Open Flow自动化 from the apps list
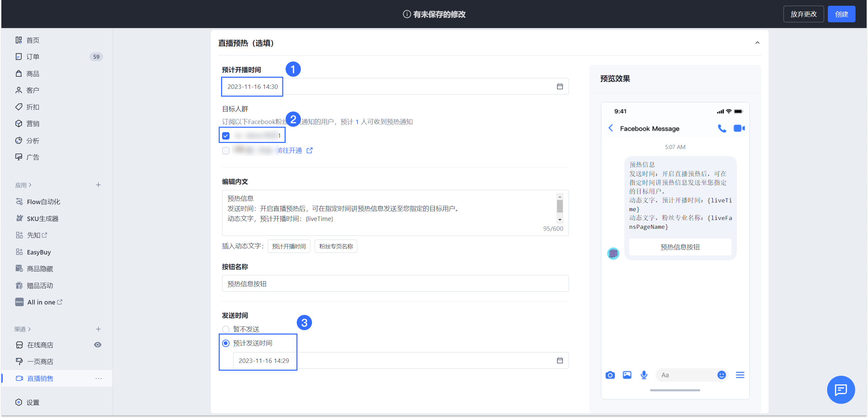Image resolution: width=868 pixels, height=418 pixels. click(43, 201)
